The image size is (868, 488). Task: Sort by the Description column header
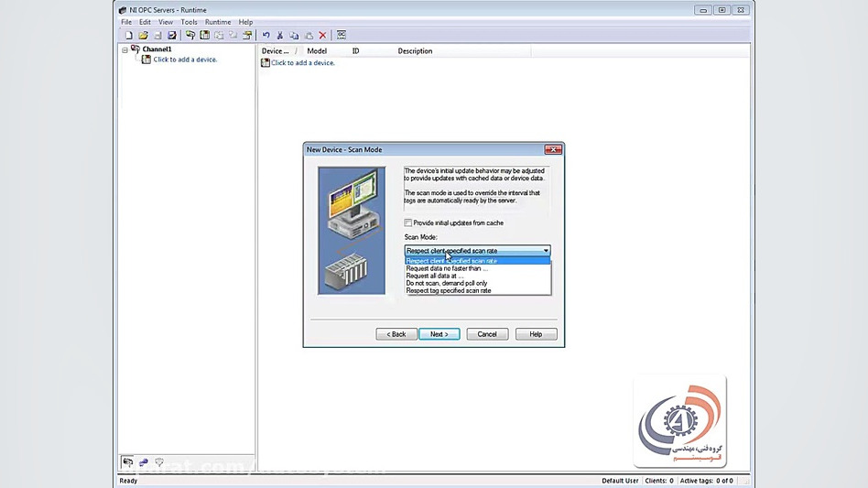click(x=415, y=51)
